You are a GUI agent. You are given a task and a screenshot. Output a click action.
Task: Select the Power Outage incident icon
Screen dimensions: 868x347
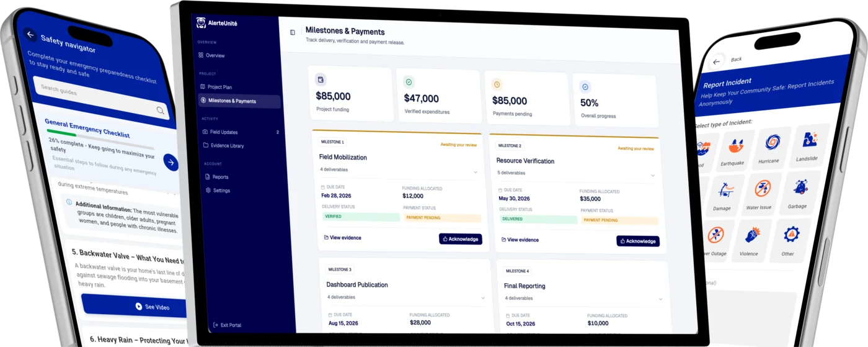pos(715,235)
